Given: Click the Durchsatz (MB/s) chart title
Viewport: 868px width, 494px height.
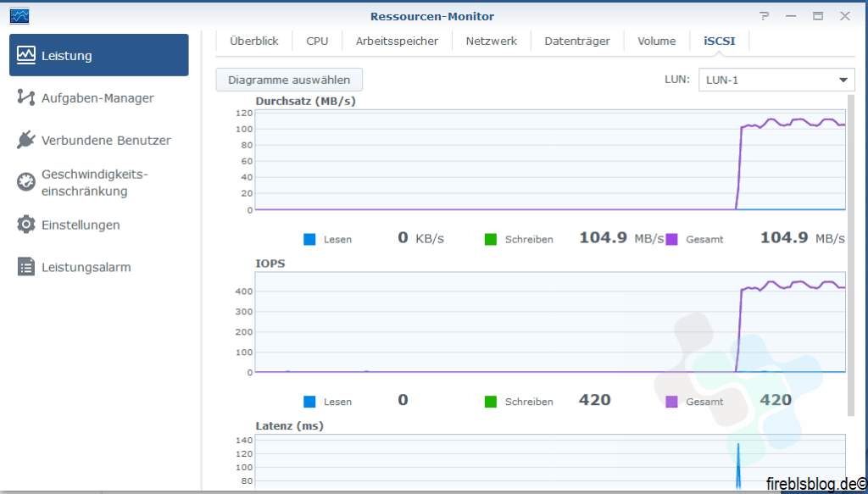Looking at the screenshot, I should click(305, 101).
